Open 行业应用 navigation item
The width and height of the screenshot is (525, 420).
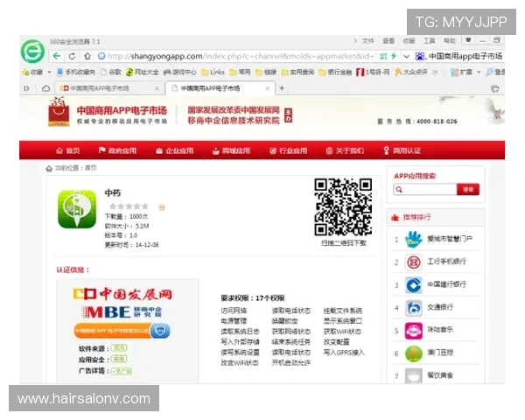(x=288, y=150)
